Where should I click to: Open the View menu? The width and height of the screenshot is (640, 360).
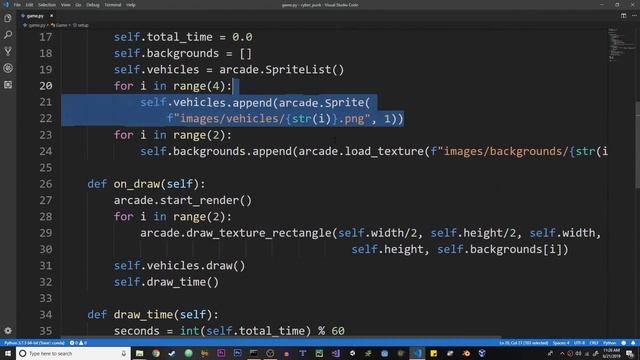[x=65, y=5]
